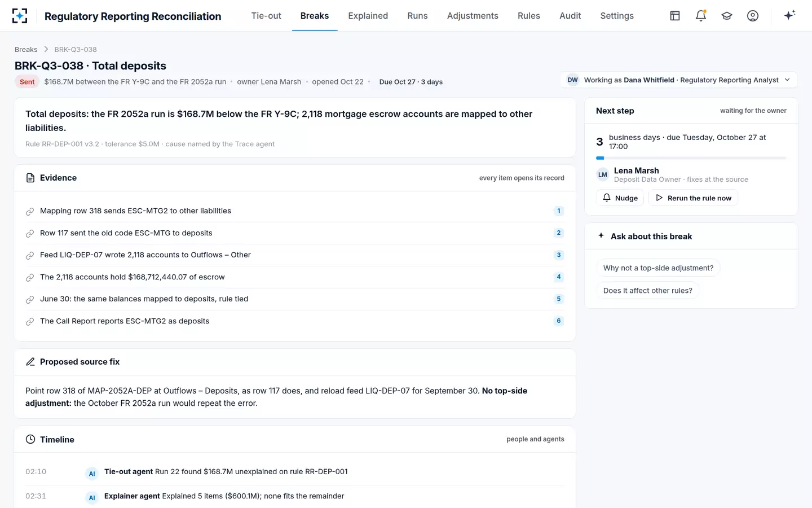
Task: Open the layout panel icon in header
Action: coord(675,16)
